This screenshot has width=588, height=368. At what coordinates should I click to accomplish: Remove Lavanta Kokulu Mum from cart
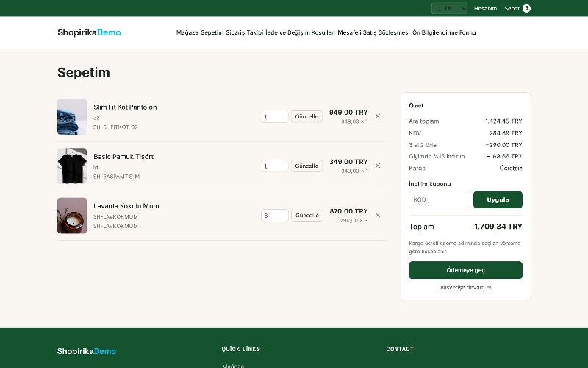tap(378, 215)
